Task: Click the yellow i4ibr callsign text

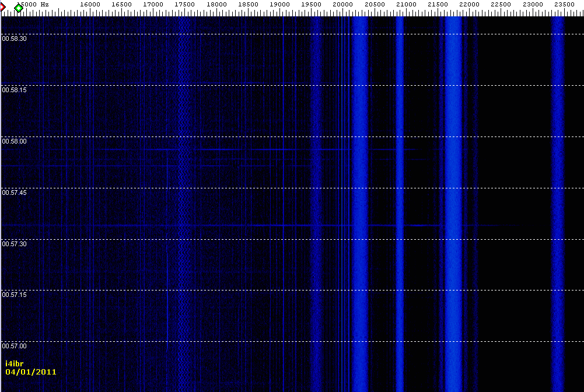Action: coord(15,363)
